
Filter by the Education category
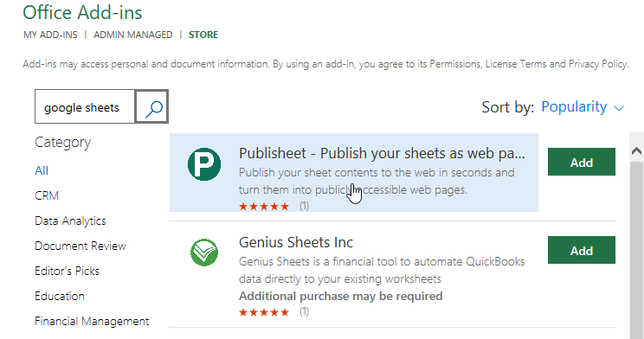tap(60, 296)
